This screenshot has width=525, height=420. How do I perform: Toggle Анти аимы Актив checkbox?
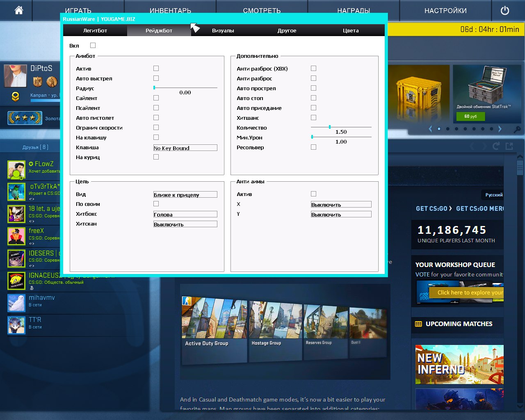(x=313, y=194)
